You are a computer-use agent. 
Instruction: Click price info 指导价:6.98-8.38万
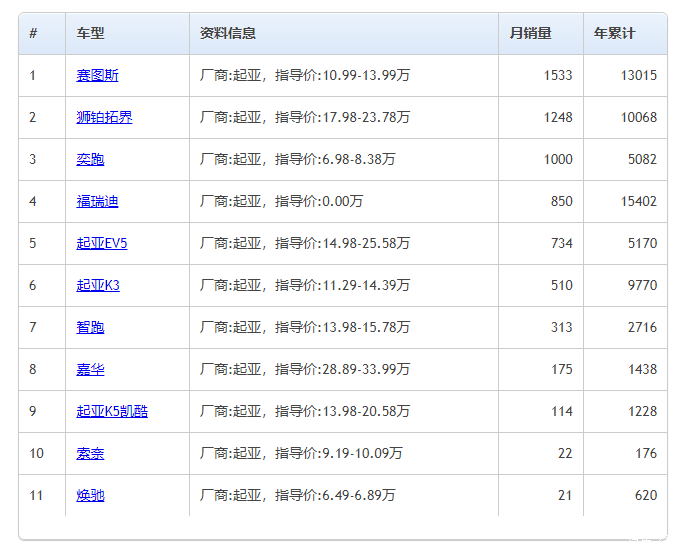(x=335, y=159)
